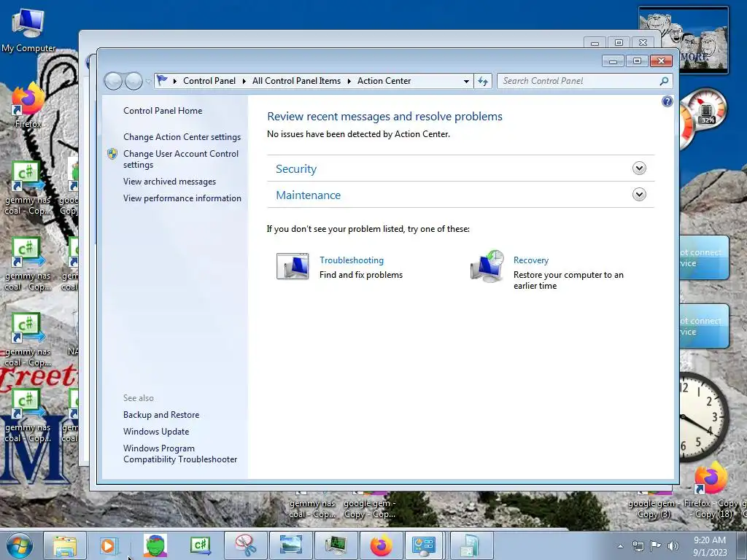The height and width of the screenshot is (560, 747).
Task: Open Control Panel Home
Action: click(x=163, y=111)
